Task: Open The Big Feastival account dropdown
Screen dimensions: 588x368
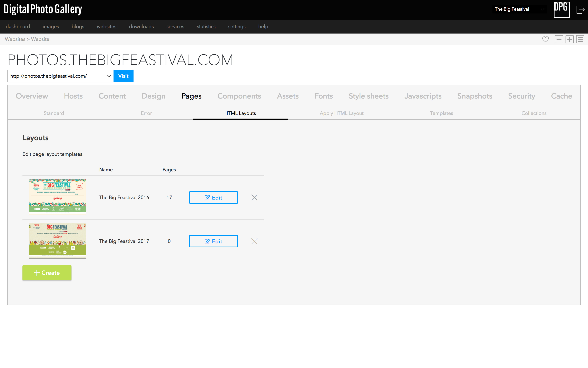Action: point(519,9)
